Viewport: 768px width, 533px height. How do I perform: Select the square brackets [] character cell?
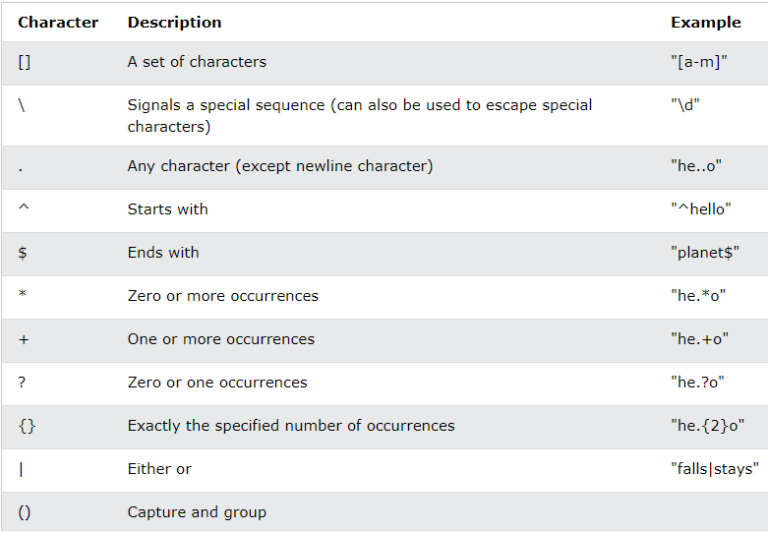[24, 62]
